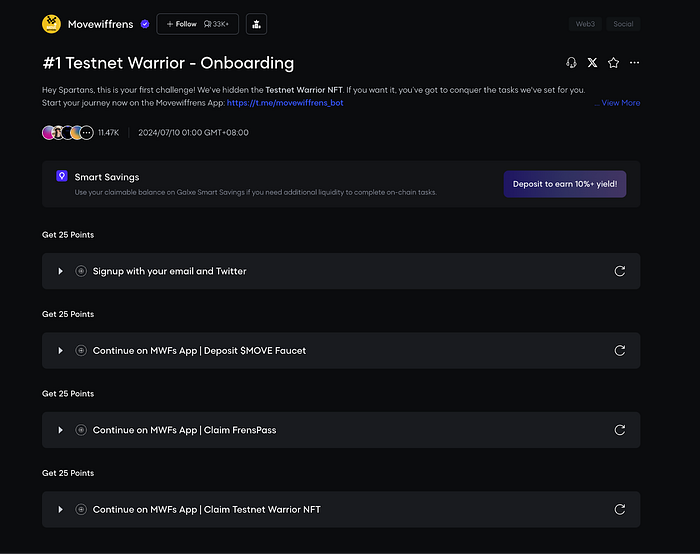
Task: Refresh Claim Testnet Warrior NFT task
Action: pos(620,509)
